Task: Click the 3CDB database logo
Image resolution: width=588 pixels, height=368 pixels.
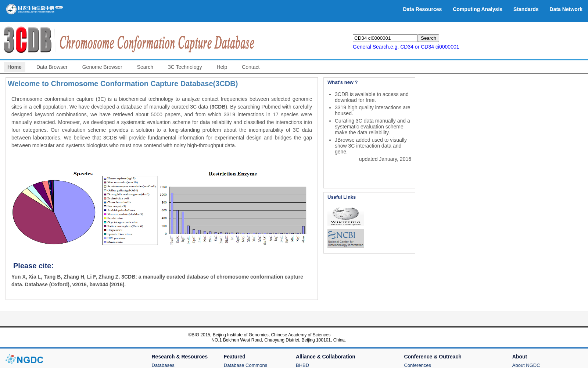Action: (x=129, y=40)
